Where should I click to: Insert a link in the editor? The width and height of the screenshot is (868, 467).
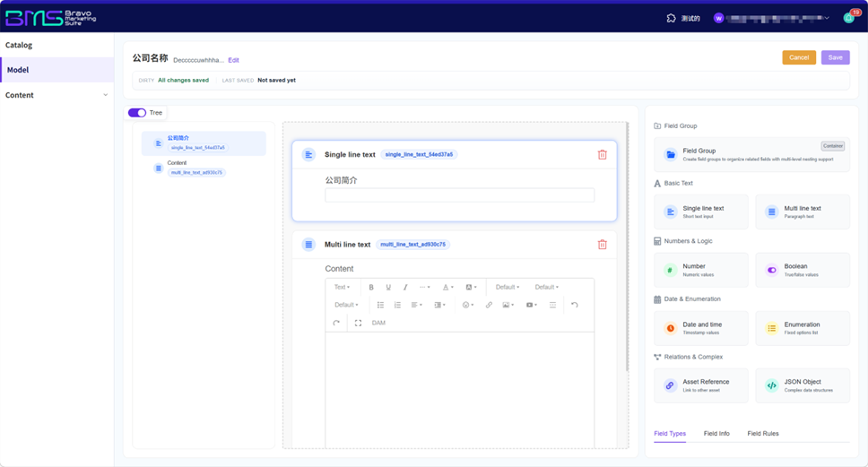(489, 305)
